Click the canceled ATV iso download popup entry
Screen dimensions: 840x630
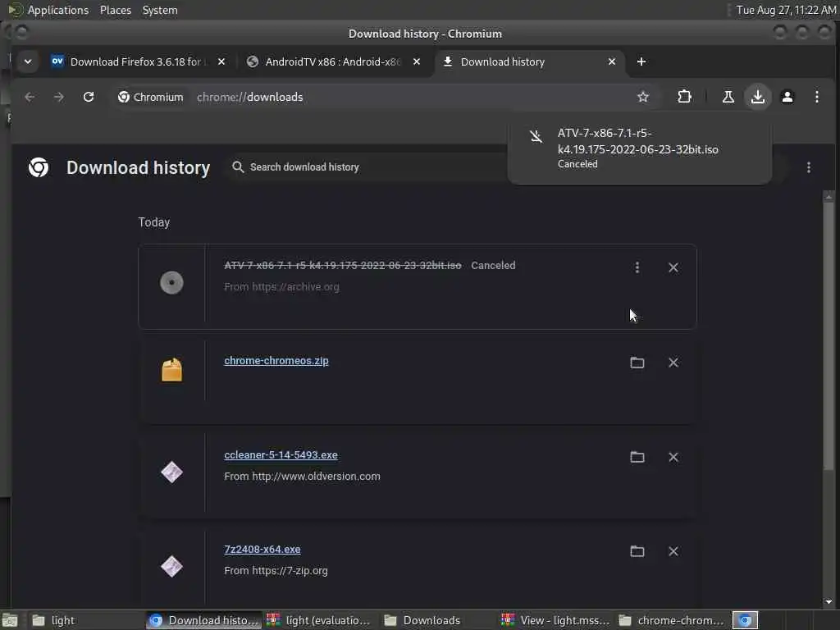[x=640, y=148]
